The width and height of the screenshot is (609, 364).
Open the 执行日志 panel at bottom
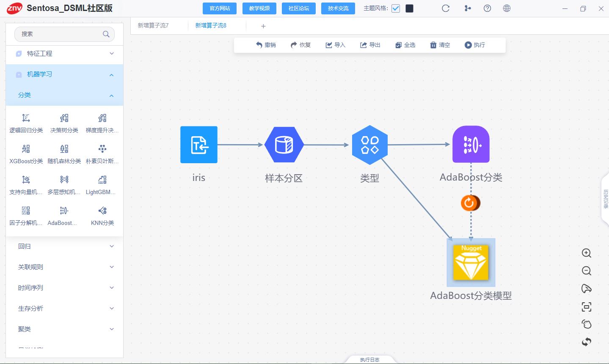pos(369,360)
